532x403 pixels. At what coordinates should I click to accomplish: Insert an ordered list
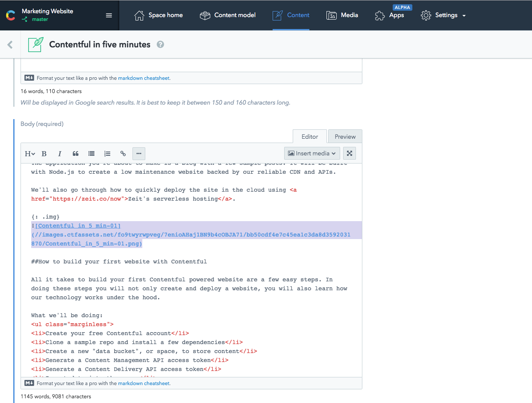(107, 154)
